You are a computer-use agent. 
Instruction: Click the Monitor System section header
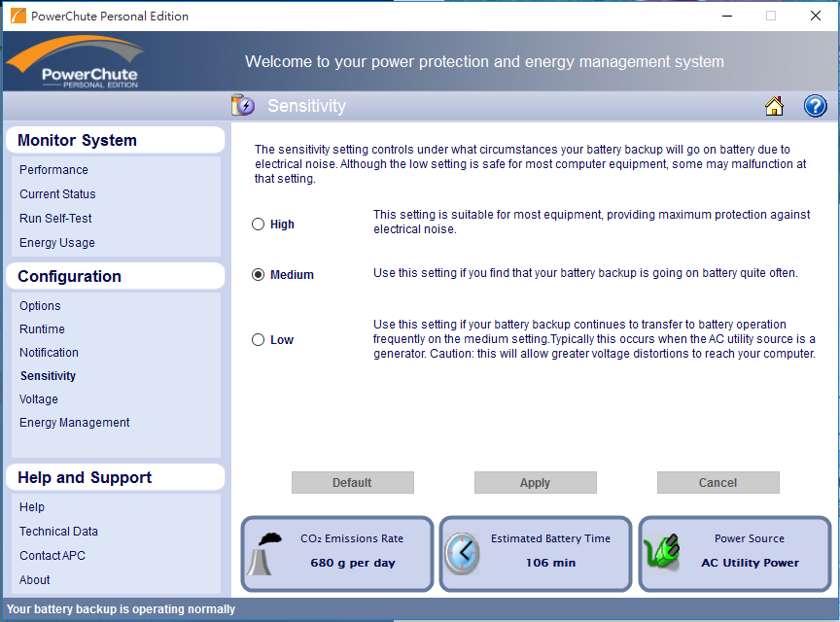pyautogui.click(x=115, y=140)
